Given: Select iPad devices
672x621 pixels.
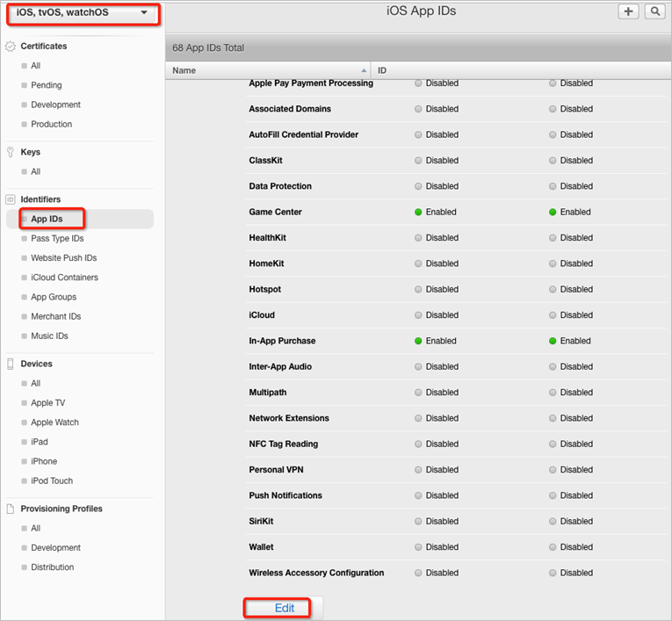Looking at the screenshot, I should point(40,442).
